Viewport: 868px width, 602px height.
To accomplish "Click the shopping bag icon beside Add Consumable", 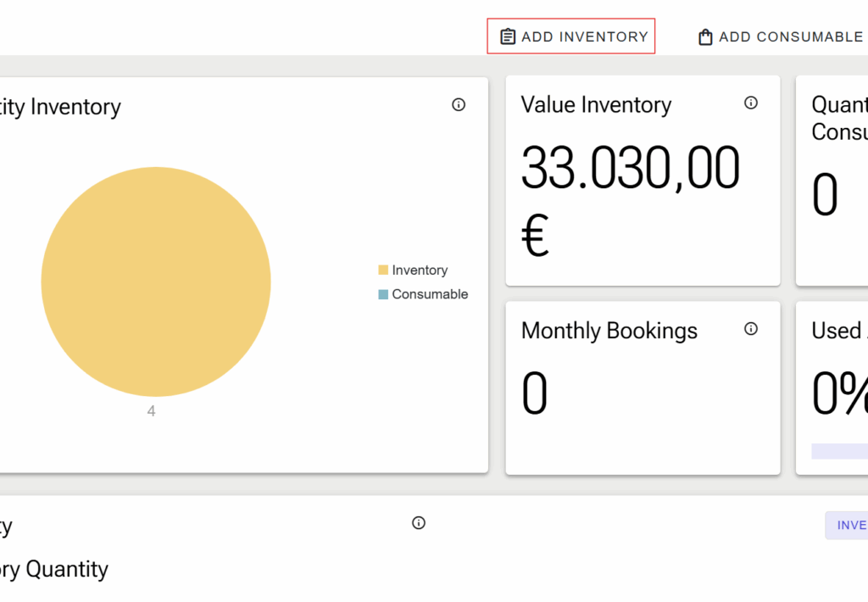I will [x=704, y=36].
